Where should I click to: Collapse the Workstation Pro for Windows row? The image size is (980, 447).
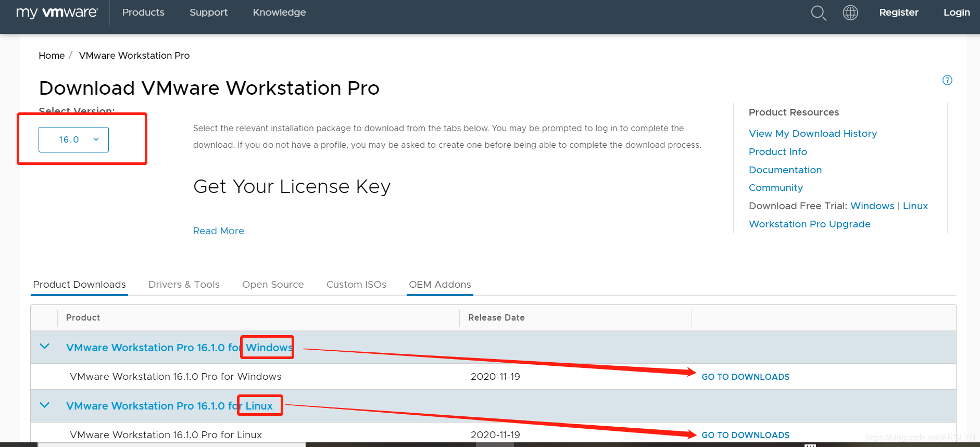pyautogui.click(x=45, y=347)
